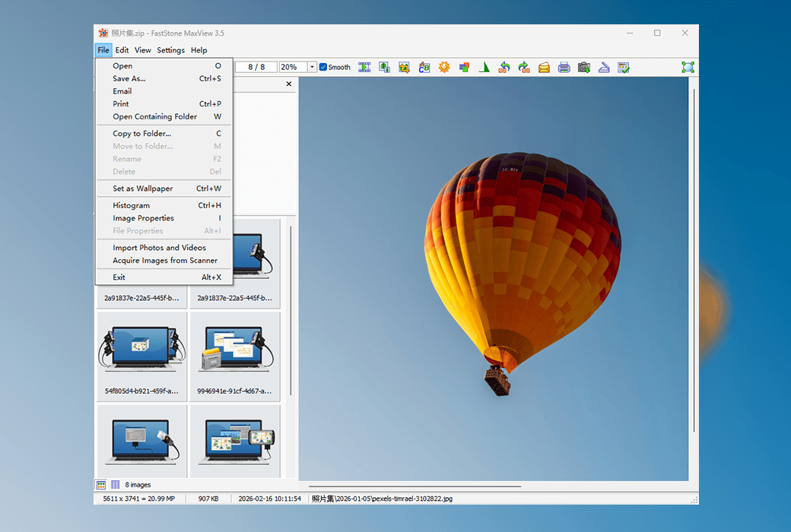Open the Settings menu
Viewport: 791px width, 532px height.
[170, 49]
